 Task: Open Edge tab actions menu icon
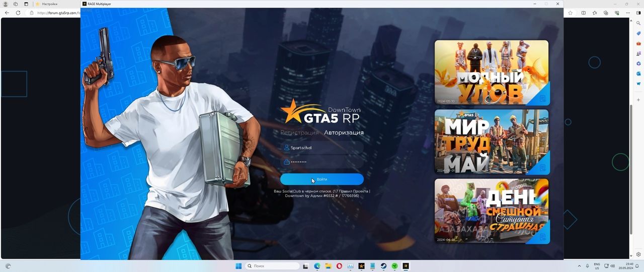coord(26,4)
